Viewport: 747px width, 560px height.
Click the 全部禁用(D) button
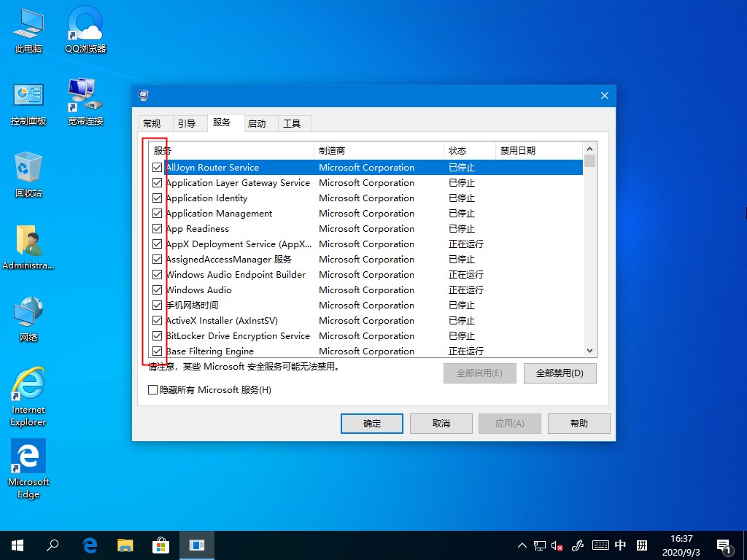(560, 373)
